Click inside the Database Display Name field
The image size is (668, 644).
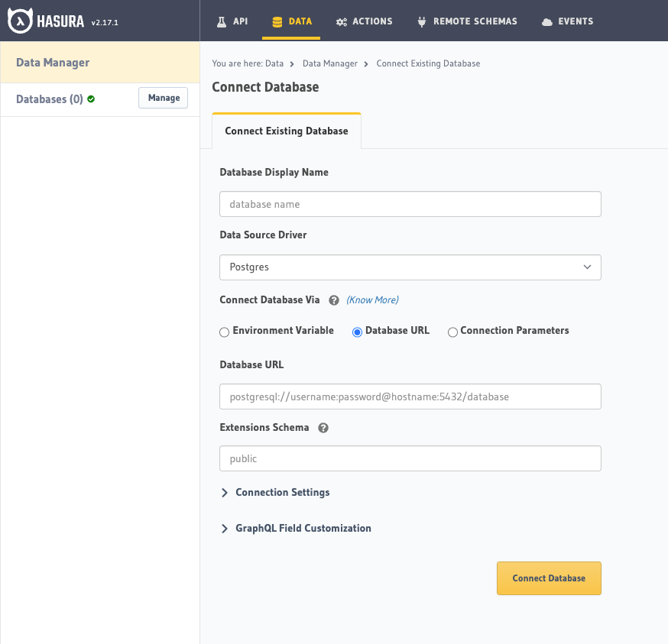(410, 204)
